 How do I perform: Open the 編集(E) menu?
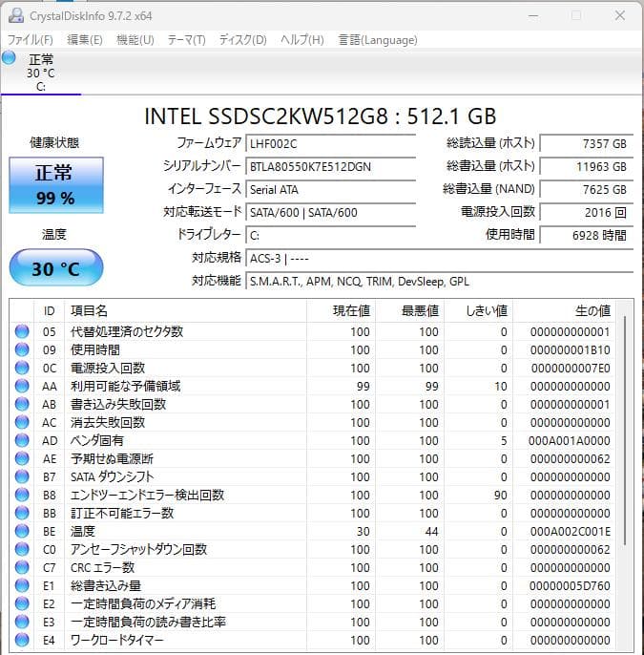85,40
